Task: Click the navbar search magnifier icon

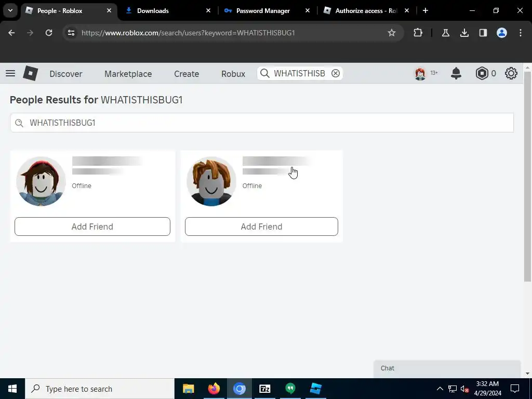Action: click(x=265, y=73)
